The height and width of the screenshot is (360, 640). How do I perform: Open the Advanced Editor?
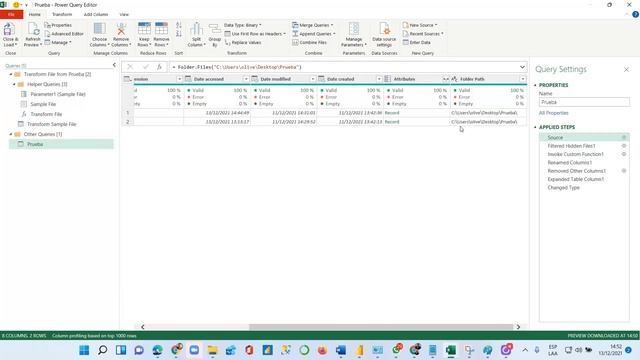(64, 34)
